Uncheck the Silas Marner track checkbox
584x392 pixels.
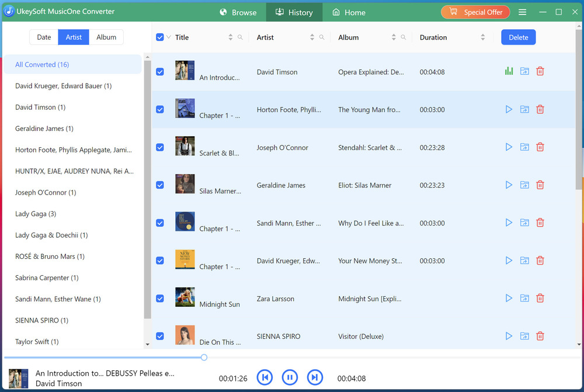(x=160, y=185)
